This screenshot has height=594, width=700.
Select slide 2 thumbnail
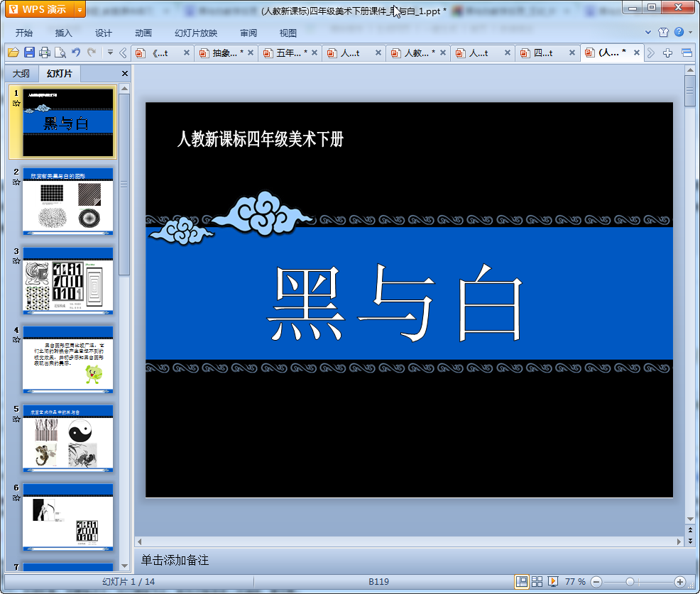click(x=68, y=202)
